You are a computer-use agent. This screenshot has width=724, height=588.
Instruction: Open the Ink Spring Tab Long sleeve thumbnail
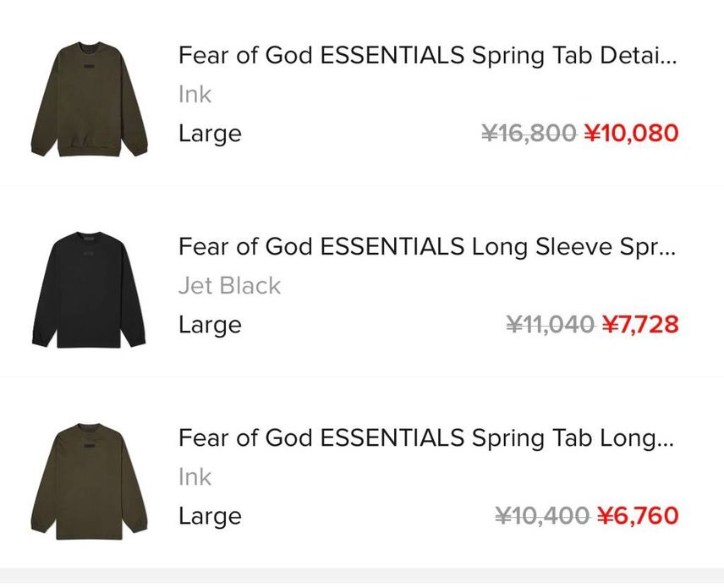(89, 481)
